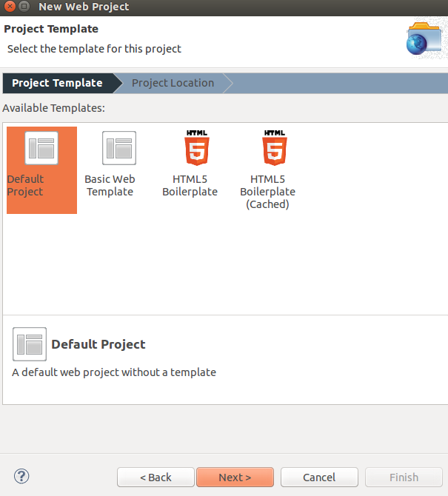Choose the HTML5 Boilerplate (Cached) icon
The height and width of the screenshot is (496, 448).
(275, 147)
